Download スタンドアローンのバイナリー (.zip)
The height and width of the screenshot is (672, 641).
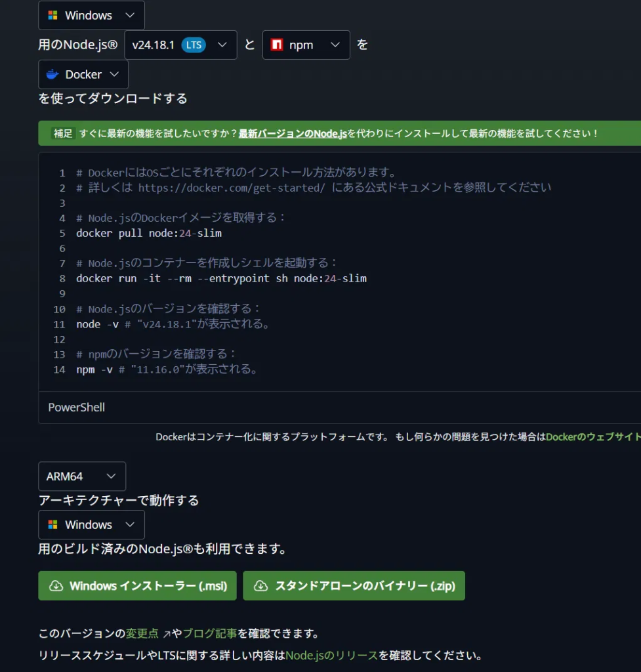tap(354, 585)
